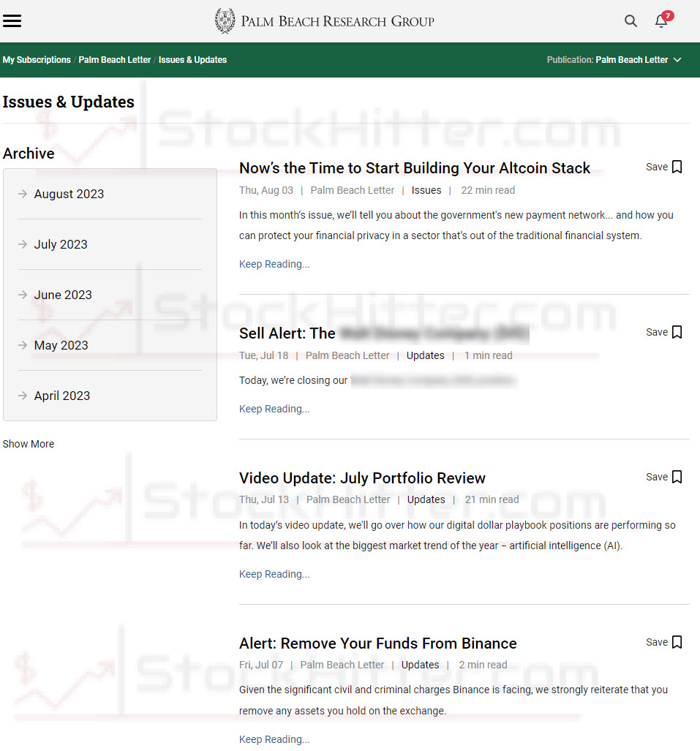Viewport: 700px width, 751px height.
Task: Toggle save on July Portfolio Review
Action: point(677,477)
